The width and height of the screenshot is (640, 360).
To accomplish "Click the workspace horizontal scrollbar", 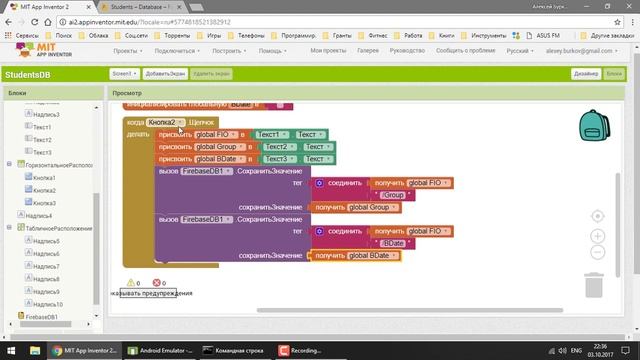I will pyautogui.click(x=410, y=310).
